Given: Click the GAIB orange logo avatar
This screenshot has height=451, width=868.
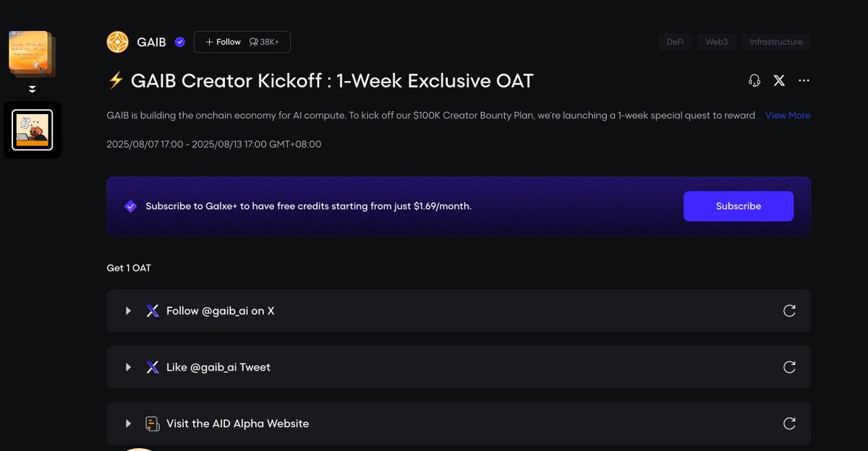Looking at the screenshot, I should point(118,42).
